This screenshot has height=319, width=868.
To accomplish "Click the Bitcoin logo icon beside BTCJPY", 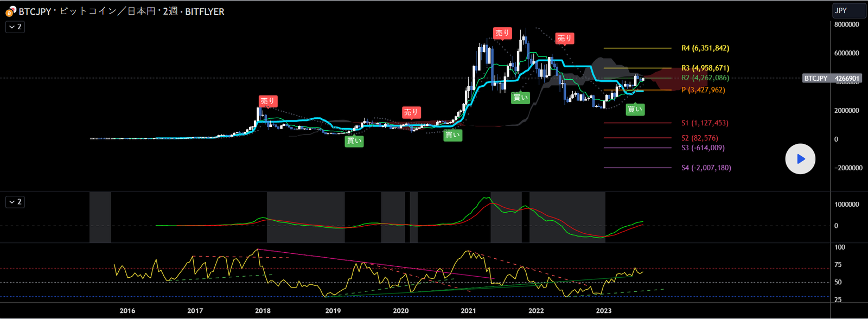I will click(10, 11).
